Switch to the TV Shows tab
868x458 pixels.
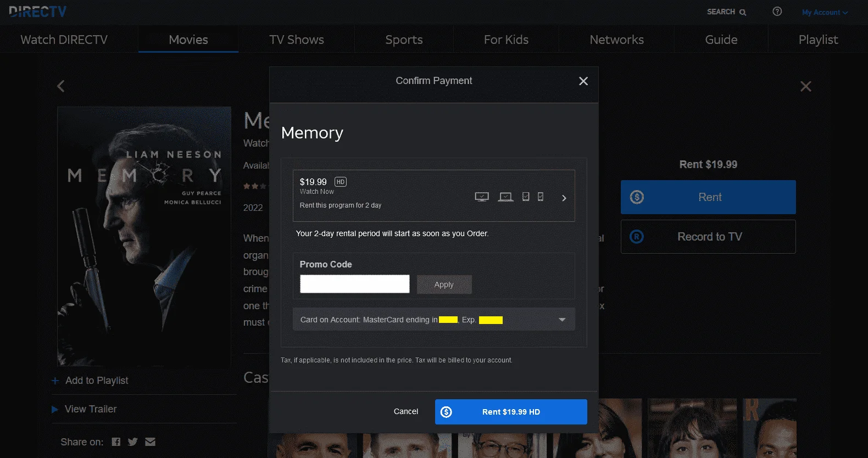pos(297,40)
